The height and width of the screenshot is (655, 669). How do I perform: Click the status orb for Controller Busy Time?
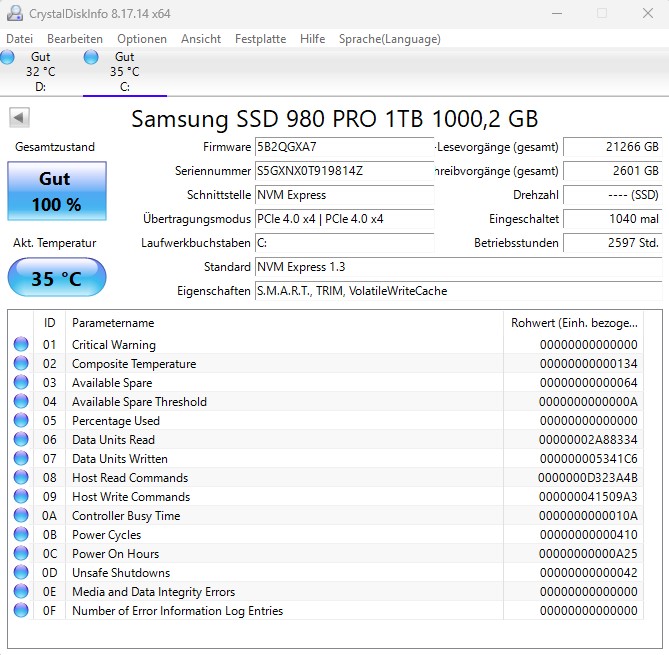tap(21, 515)
